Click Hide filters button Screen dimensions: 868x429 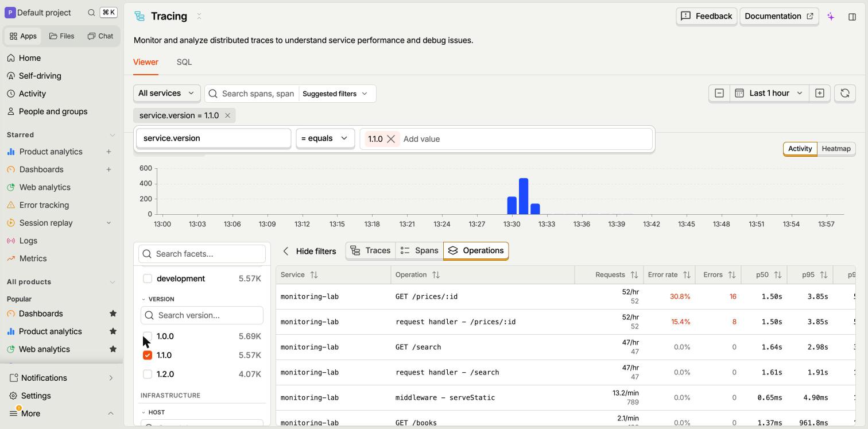click(309, 251)
